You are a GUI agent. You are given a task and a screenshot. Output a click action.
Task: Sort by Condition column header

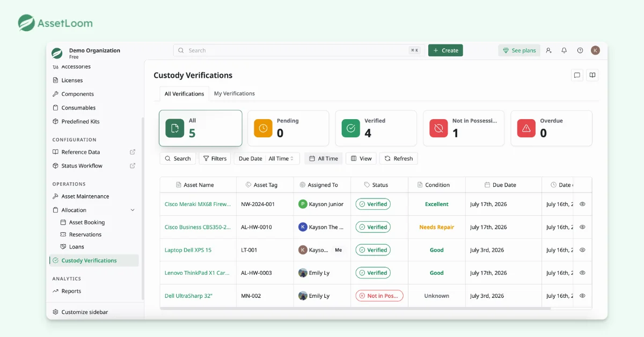point(437,185)
